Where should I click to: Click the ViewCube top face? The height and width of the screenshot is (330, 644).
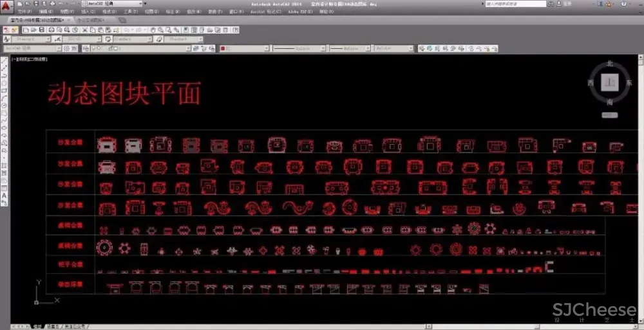pos(609,82)
